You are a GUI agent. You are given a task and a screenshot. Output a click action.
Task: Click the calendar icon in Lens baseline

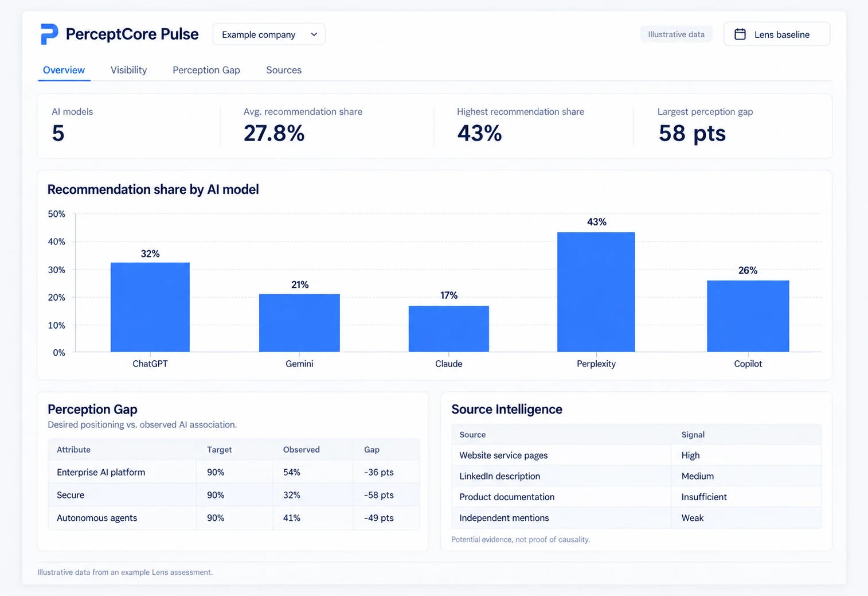740,34
